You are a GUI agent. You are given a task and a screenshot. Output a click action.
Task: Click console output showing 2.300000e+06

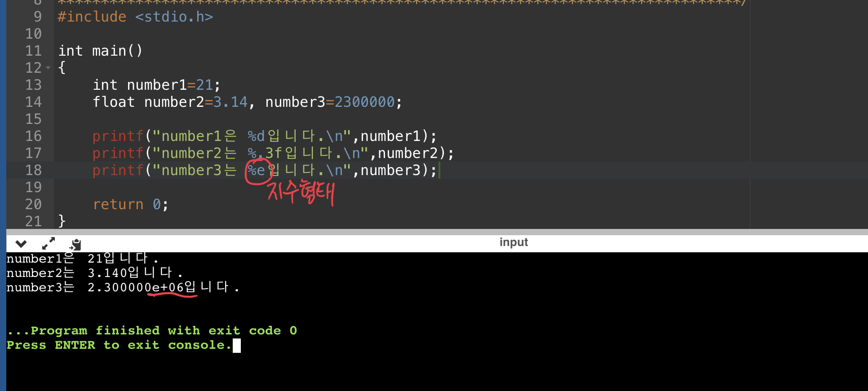(123, 287)
